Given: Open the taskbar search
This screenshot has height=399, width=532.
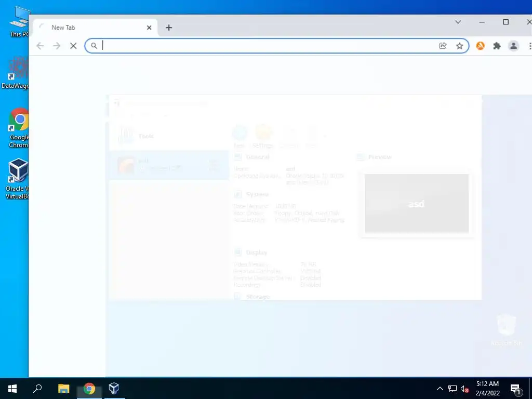Looking at the screenshot, I should (37, 389).
